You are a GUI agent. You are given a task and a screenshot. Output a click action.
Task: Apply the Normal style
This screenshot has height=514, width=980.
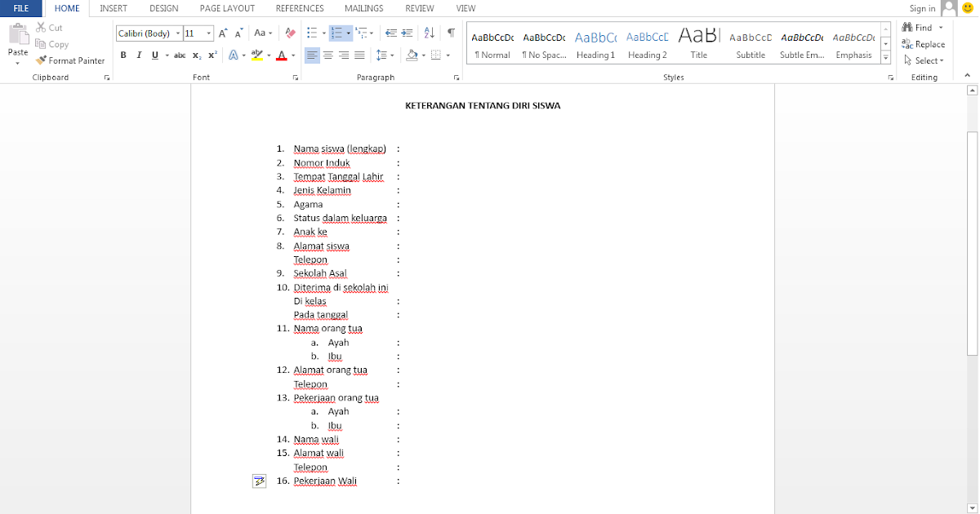click(492, 45)
